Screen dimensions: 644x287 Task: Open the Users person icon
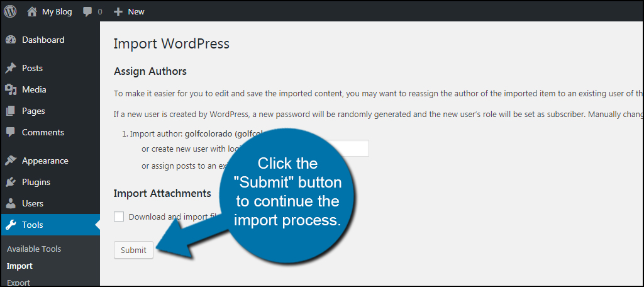pyautogui.click(x=10, y=203)
